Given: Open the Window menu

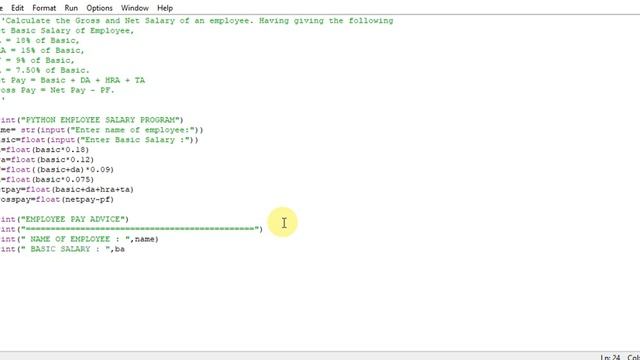Looking at the screenshot, I should pos(135,8).
